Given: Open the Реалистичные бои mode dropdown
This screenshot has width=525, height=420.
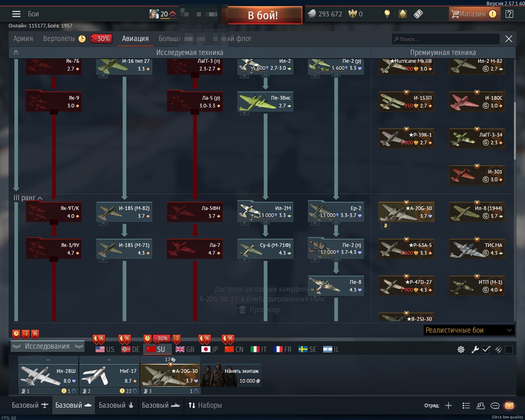Looking at the screenshot, I should coord(469,330).
